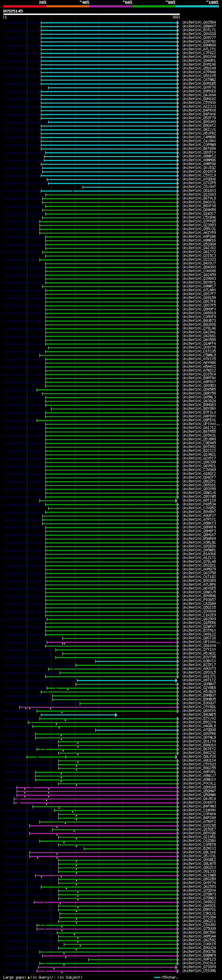Open hit UniRef100_Q8LSK6

pyautogui.click(x=199, y=852)
